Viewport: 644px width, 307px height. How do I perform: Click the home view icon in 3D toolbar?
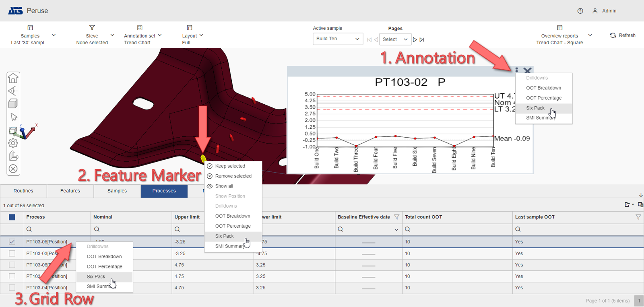coord(13,78)
